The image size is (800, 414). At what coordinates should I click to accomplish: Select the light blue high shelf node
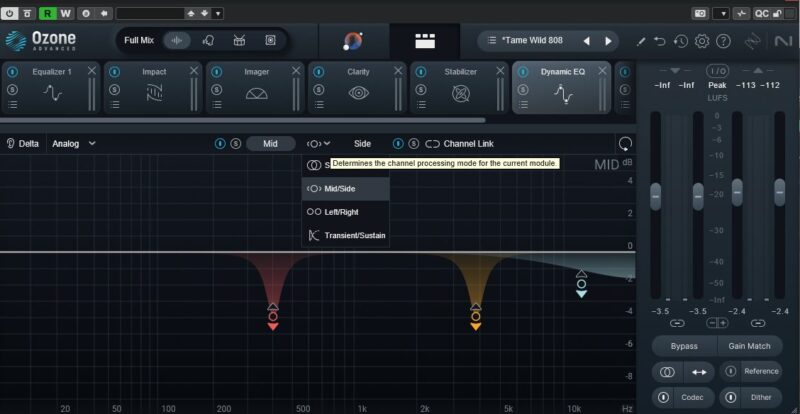581,284
